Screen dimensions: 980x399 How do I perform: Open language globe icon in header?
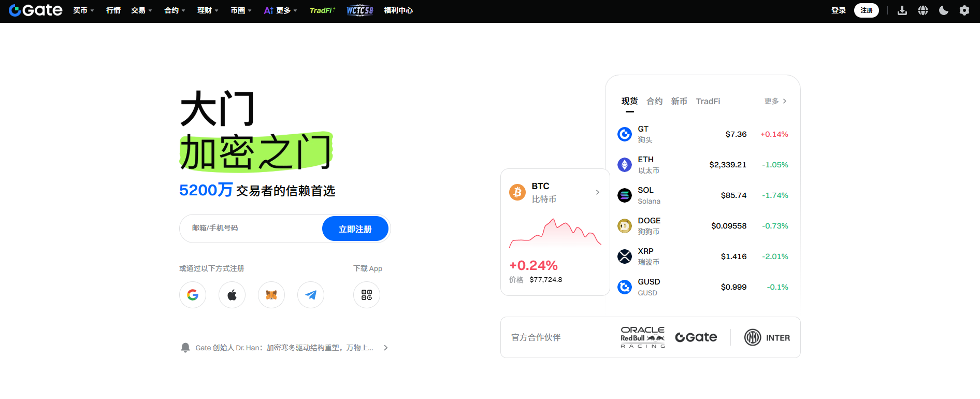coord(923,10)
